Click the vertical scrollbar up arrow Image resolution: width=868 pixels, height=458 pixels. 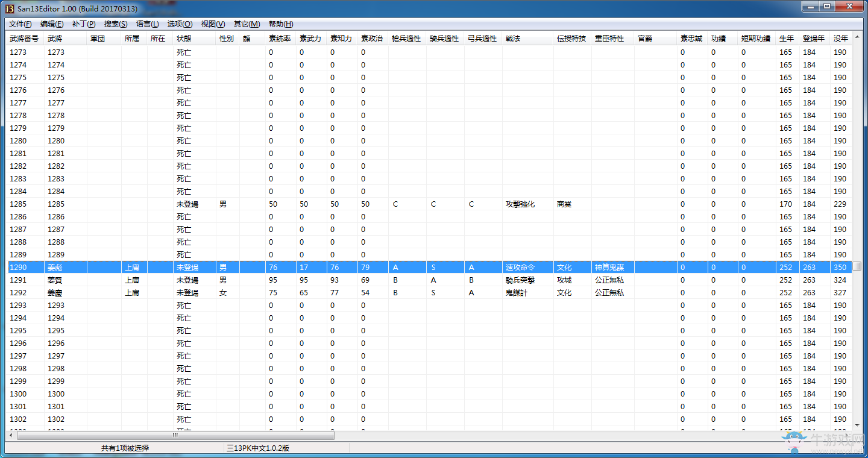pyautogui.click(x=857, y=38)
